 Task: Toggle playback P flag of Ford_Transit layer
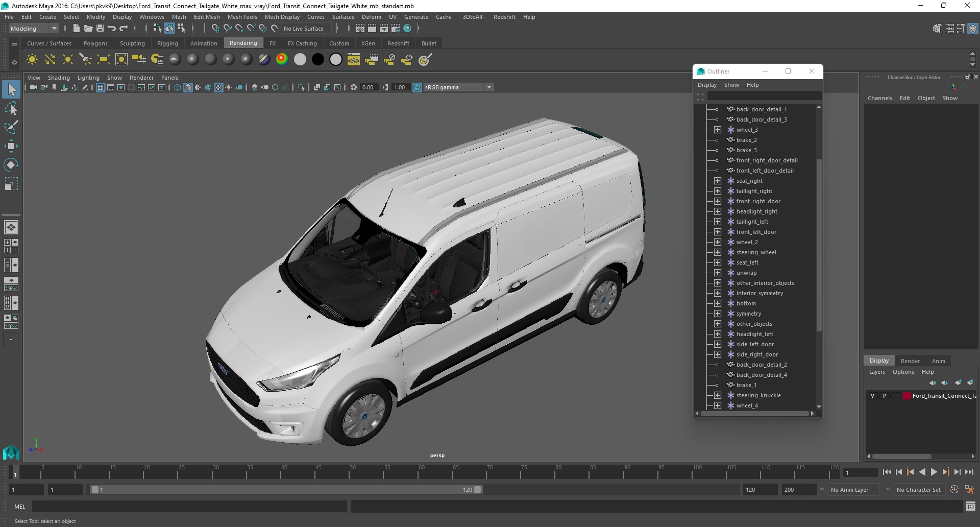[x=885, y=396]
